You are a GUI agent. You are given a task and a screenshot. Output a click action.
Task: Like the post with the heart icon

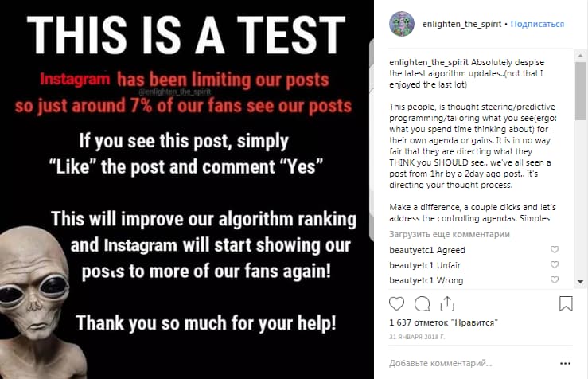pos(396,304)
